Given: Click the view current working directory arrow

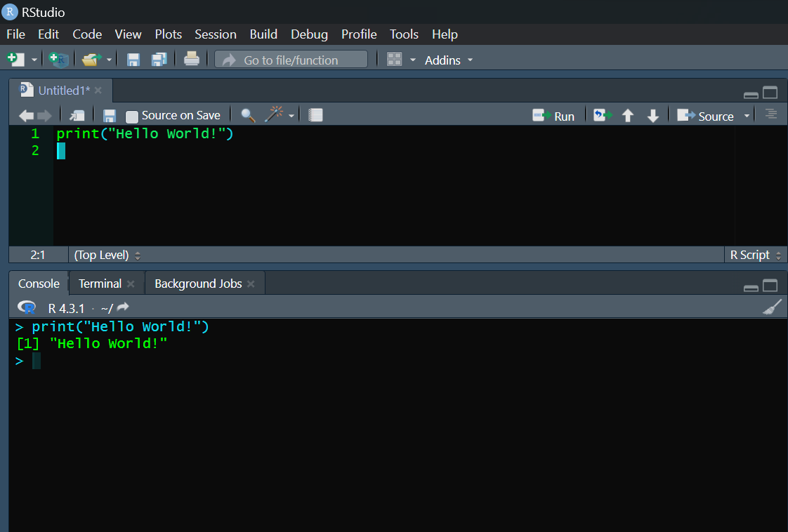Looking at the screenshot, I should 123,307.
